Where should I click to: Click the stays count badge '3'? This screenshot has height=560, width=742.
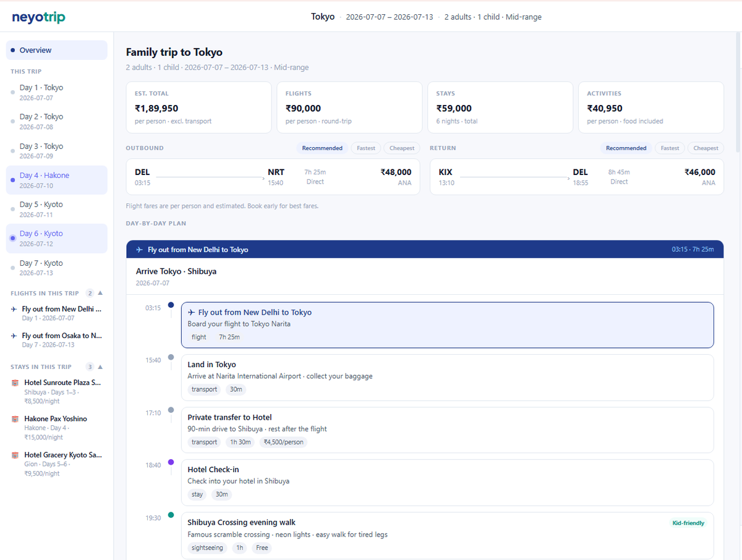click(x=90, y=367)
